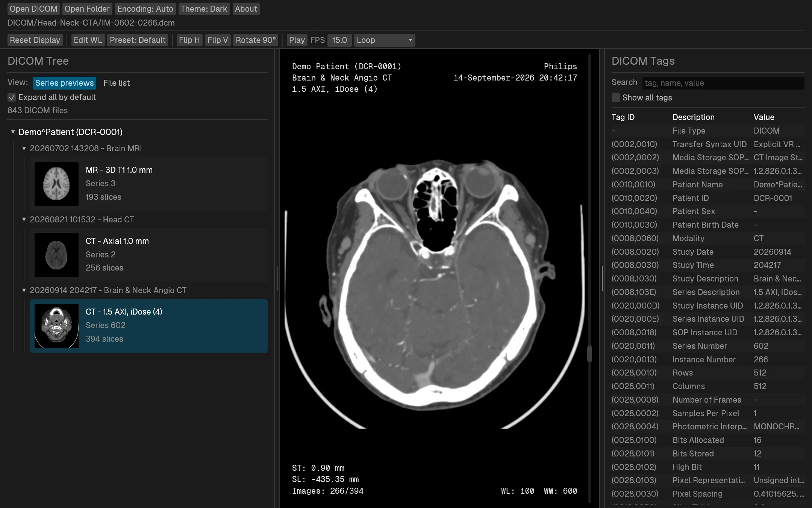Enable the Show all tags checkbox
This screenshot has width=812, height=508.
click(616, 98)
